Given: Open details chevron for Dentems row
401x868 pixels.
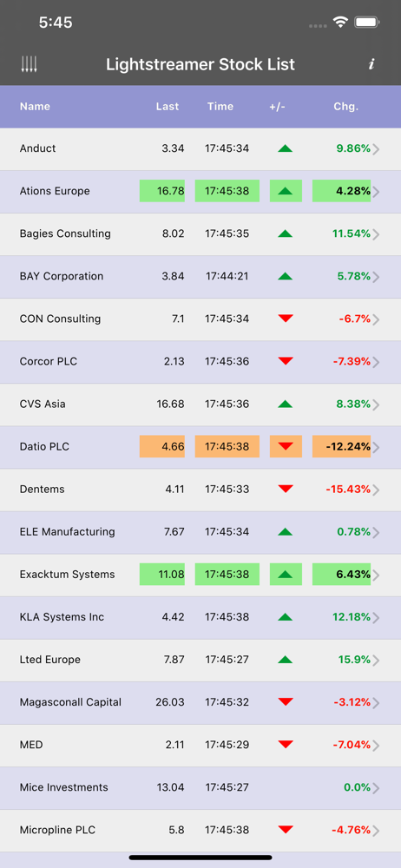Looking at the screenshot, I should [x=376, y=490].
